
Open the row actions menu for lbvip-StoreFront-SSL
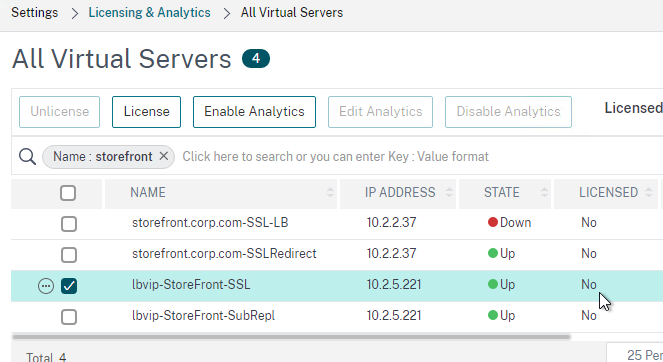46,286
